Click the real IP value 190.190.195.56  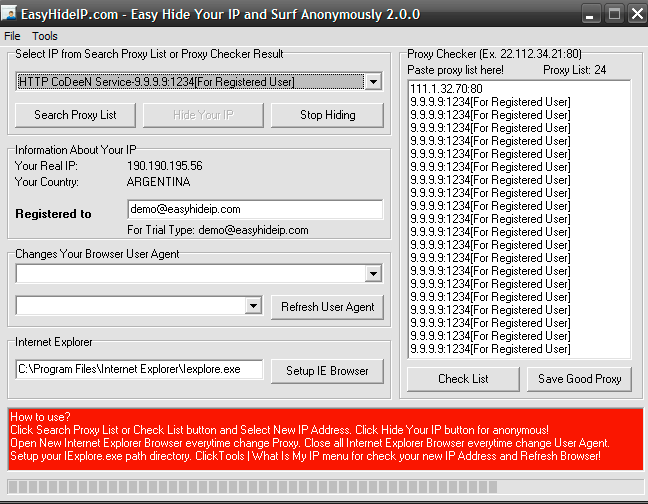point(165,166)
